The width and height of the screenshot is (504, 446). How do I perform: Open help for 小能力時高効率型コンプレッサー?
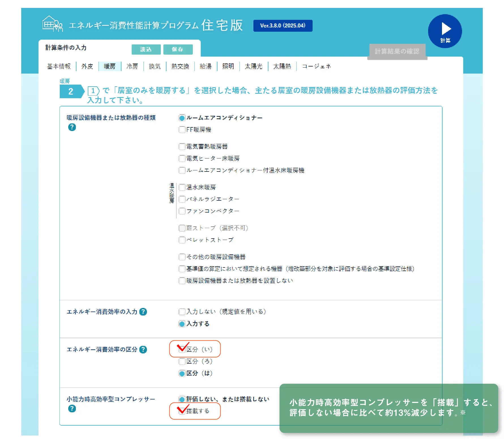click(x=72, y=409)
